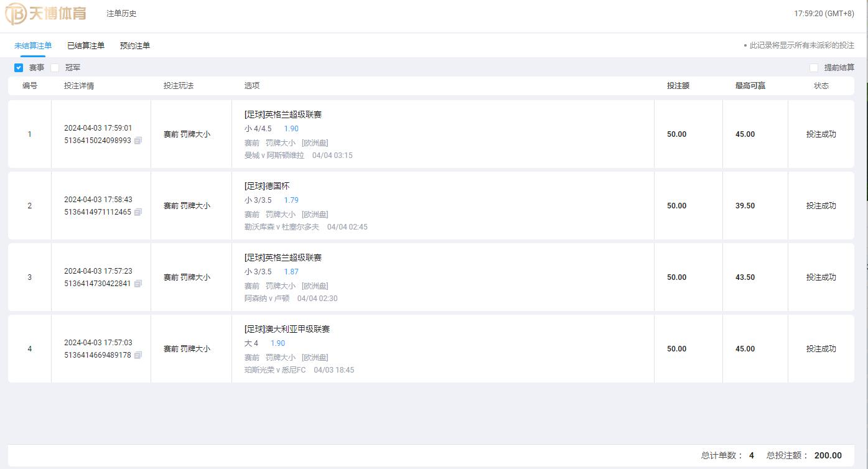Click the 天博体育 logo icon
The image size is (868, 469).
point(16,14)
